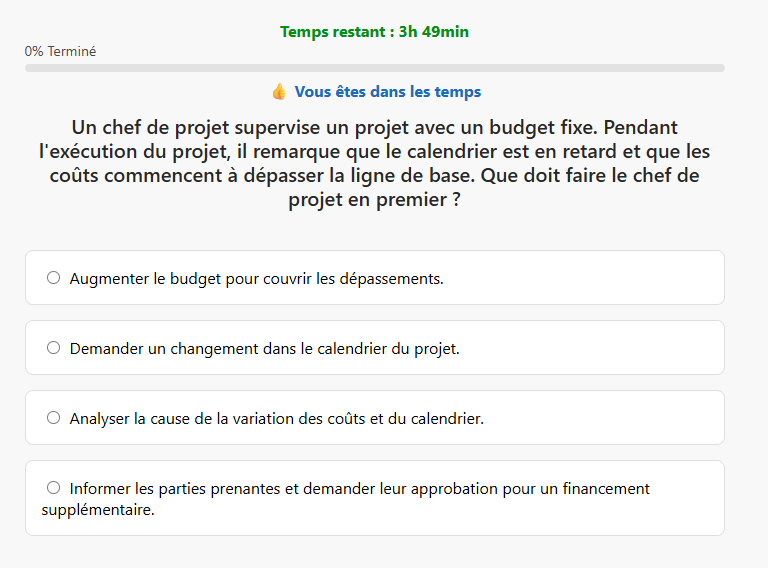
Task: Click the quiz completion progress bar
Action: pyautogui.click(x=375, y=68)
